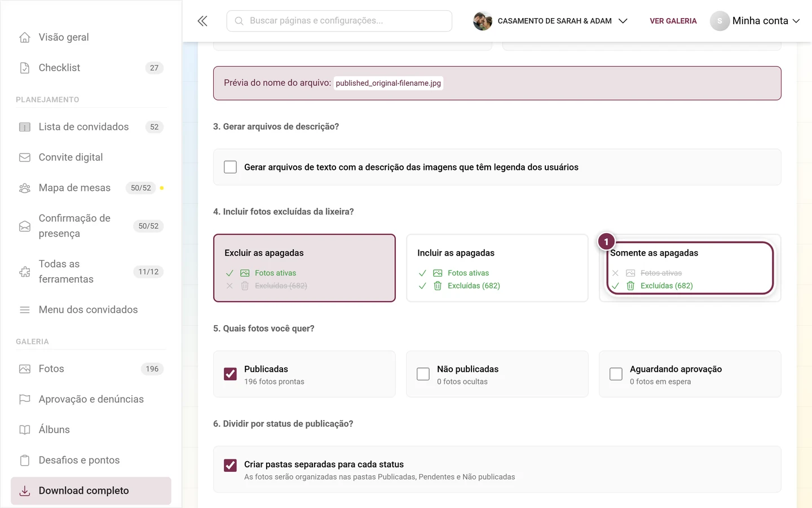This screenshot has width=812, height=508.
Task: Focus the Buscar páginas e configurações search field
Action: click(339, 21)
